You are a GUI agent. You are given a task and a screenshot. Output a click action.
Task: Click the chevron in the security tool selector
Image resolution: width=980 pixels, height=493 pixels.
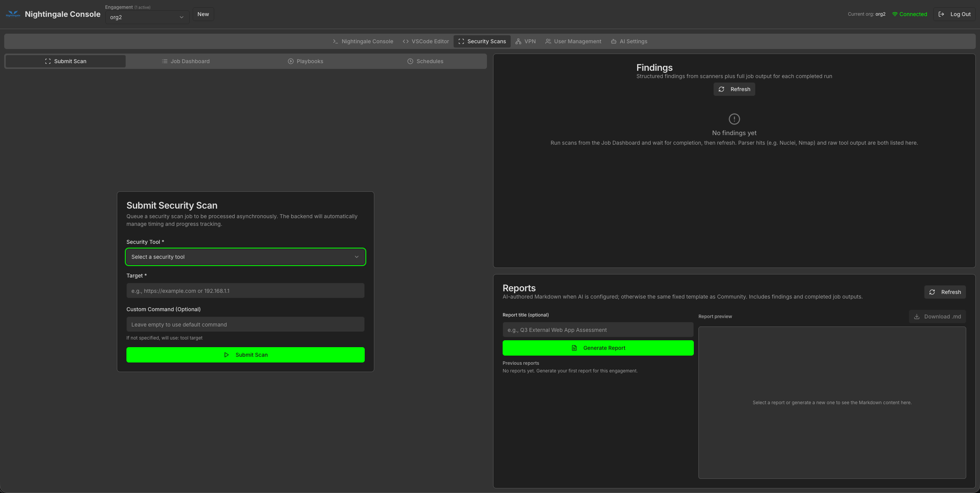[x=356, y=257]
